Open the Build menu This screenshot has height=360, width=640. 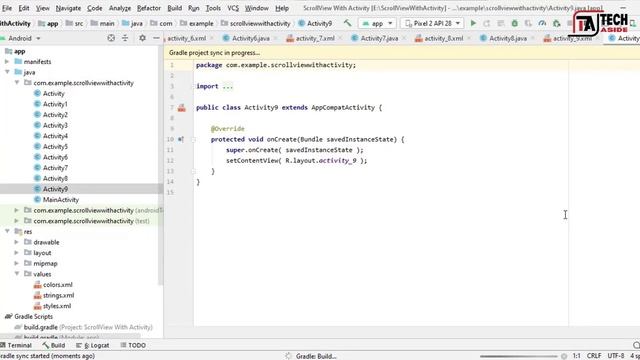[174, 8]
